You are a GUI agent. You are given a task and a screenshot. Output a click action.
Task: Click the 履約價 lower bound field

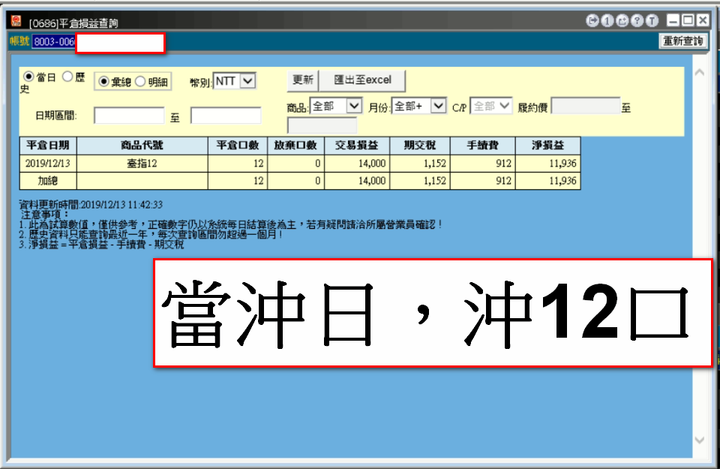(585, 106)
